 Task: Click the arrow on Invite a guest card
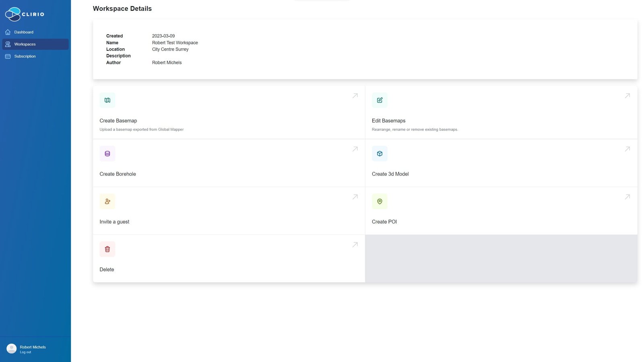point(355,197)
